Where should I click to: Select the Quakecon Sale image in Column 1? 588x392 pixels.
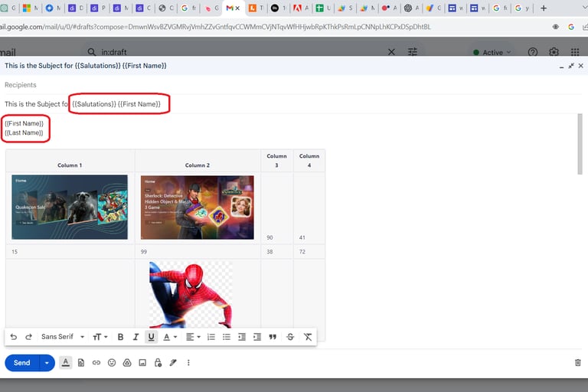click(x=70, y=207)
